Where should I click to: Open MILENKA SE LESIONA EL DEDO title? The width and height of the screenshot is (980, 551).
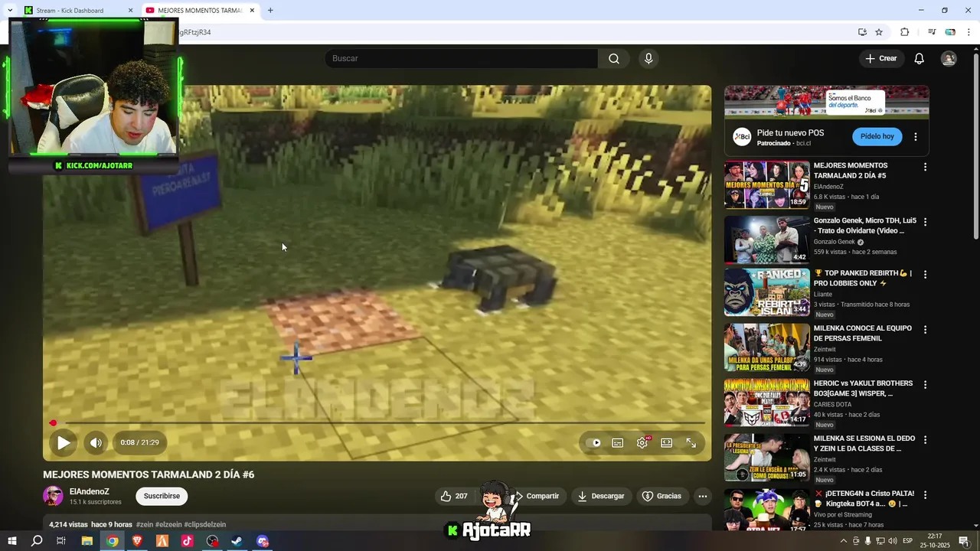[864, 443]
